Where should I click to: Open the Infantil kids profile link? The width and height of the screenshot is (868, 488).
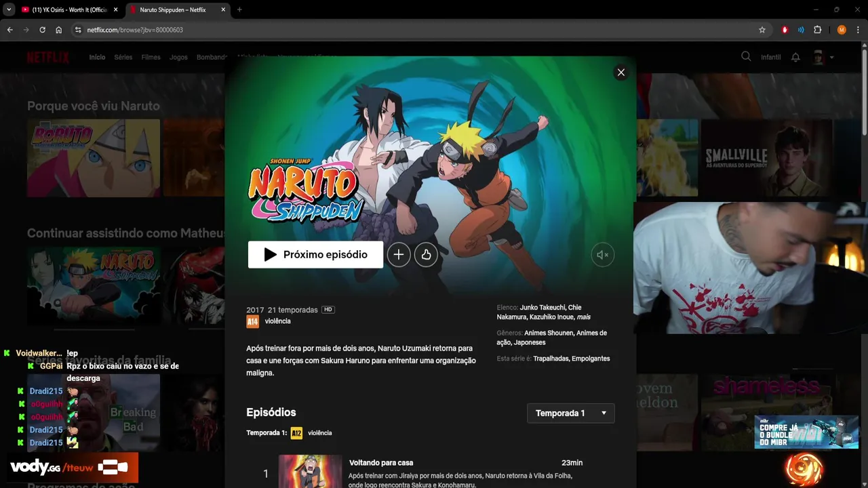point(771,57)
